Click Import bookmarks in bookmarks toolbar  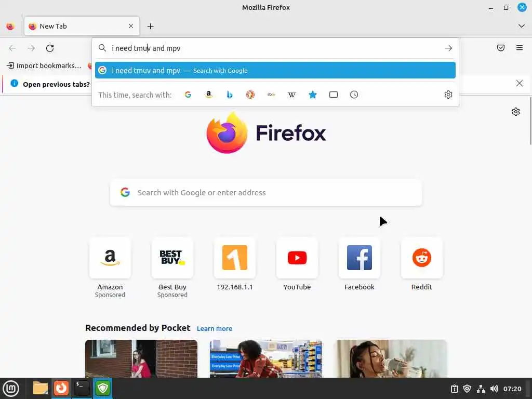pyautogui.click(x=45, y=66)
